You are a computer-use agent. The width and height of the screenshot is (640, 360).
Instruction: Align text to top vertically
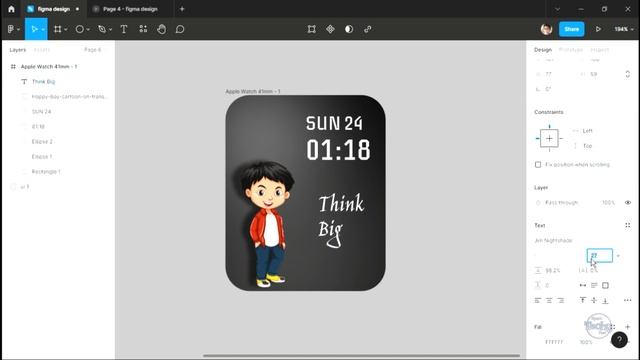point(582,300)
